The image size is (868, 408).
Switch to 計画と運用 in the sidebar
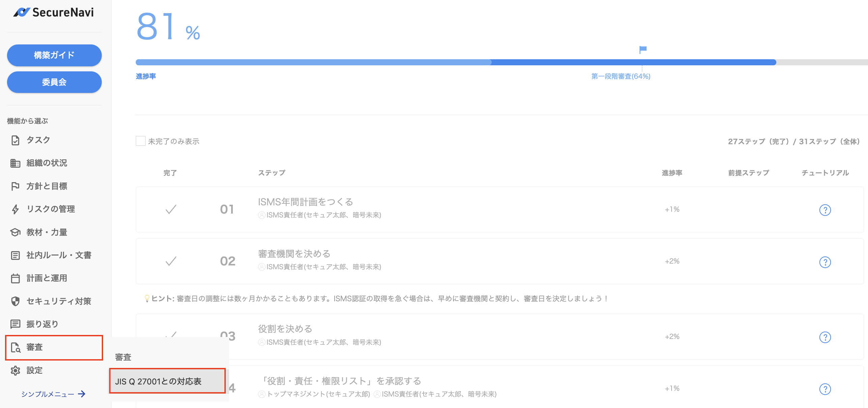pos(15,278)
